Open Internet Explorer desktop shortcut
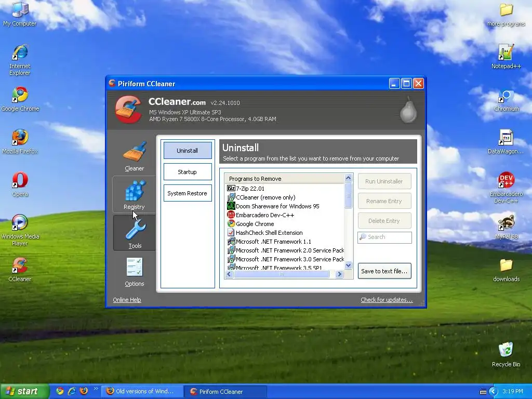The height and width of the screenshot is (399, 532). pyautogui.click(x=20, y=60)
